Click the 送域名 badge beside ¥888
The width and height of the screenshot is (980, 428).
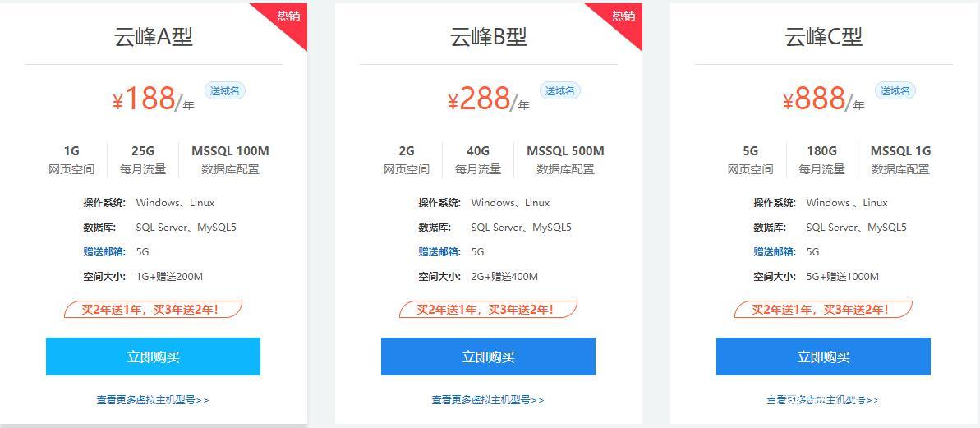click(x=895, y=90)
